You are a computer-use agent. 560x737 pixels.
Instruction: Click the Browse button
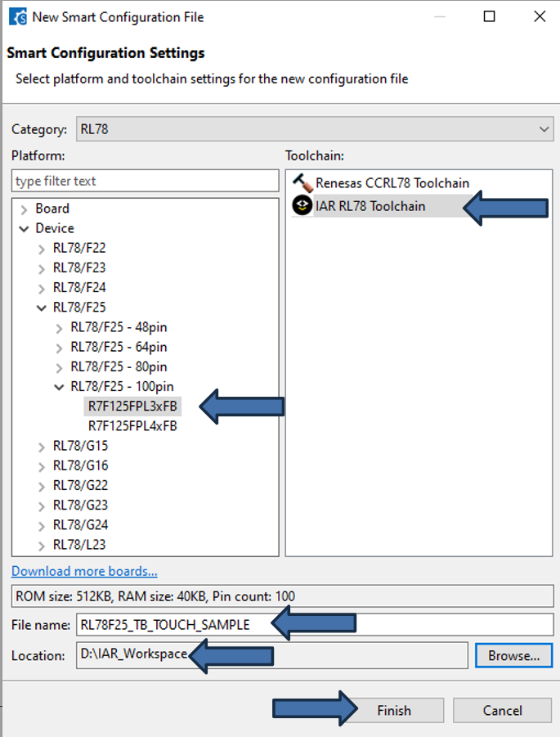pyautogui.click(x=514, y=655)
